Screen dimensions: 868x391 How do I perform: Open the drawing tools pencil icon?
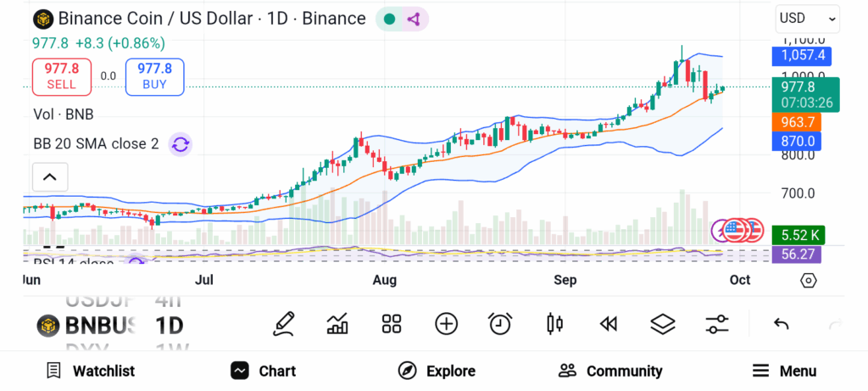(x=284, y=323)
